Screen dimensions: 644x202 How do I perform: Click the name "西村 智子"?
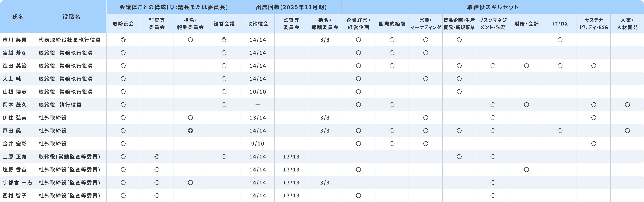[15, 196]
